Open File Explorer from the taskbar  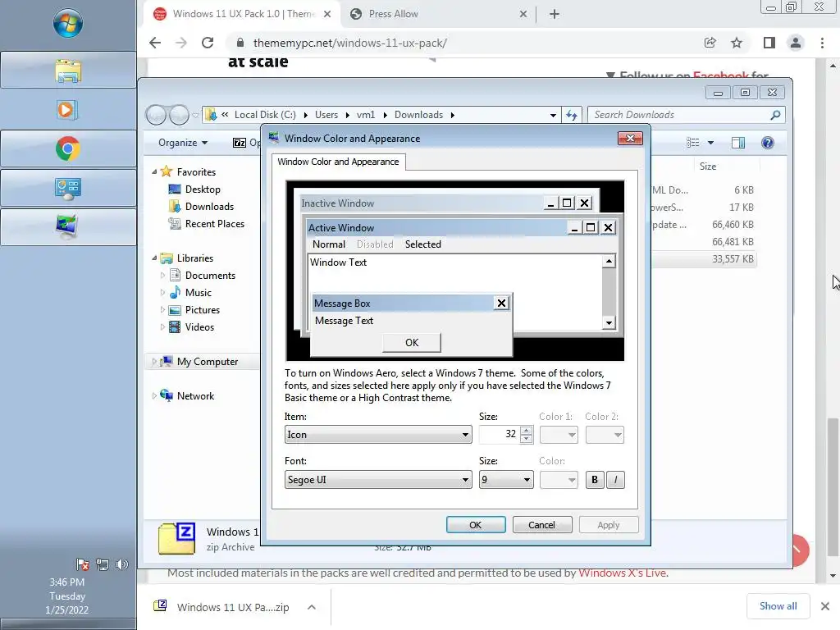pyautogui.click(x=68, y=71)
